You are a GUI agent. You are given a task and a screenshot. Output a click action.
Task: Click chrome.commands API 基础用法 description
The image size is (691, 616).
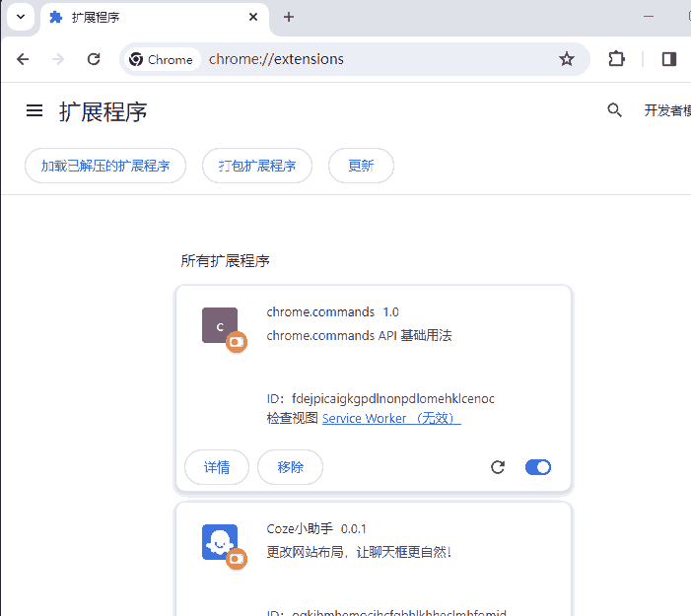[359, 336]
